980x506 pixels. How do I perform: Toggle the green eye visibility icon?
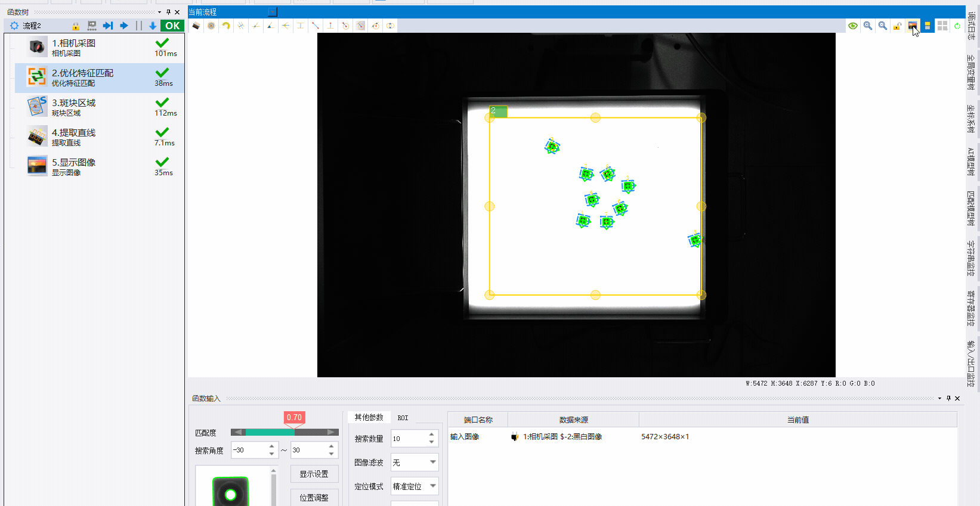coord(853,26)
